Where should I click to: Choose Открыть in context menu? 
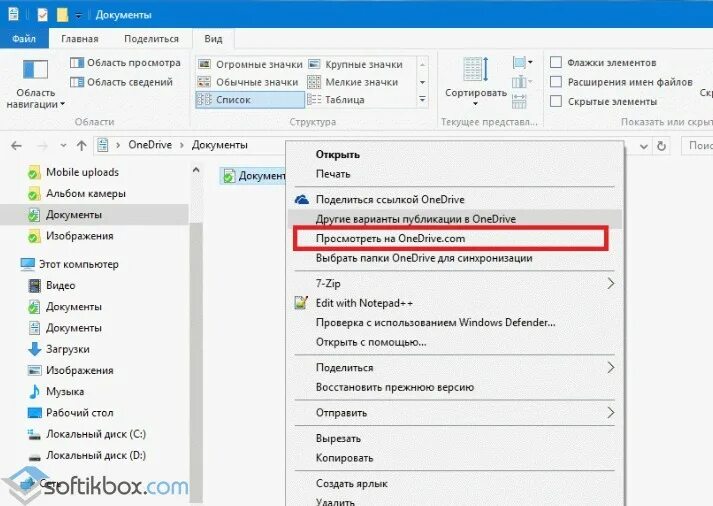338,155
